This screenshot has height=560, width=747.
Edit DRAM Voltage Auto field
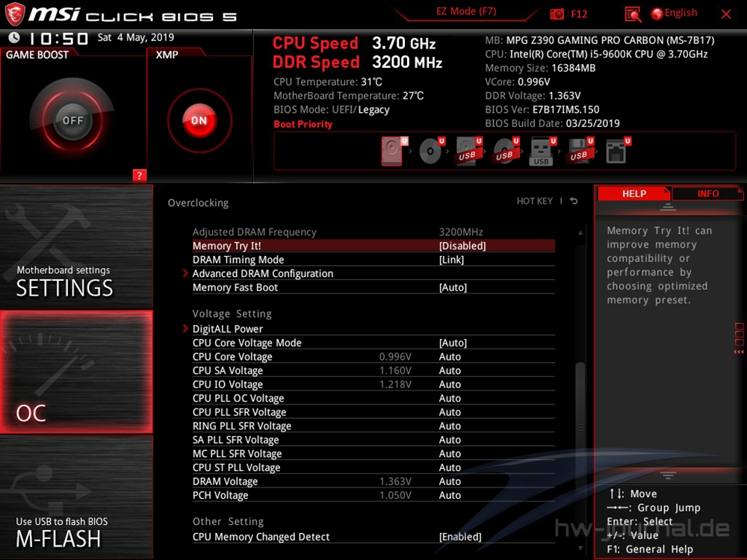pos(450,482)
